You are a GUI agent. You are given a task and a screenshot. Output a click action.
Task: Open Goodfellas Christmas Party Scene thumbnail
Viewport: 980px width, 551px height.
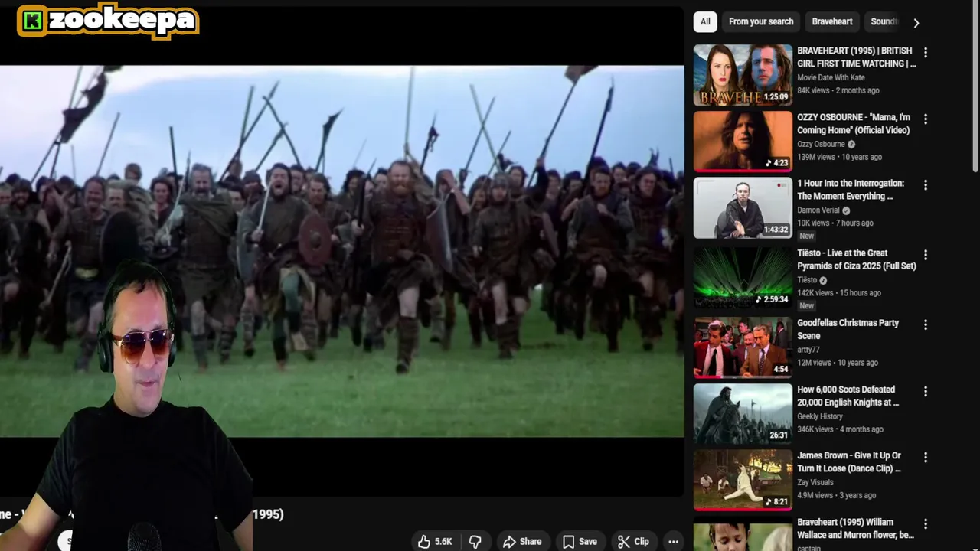click(x=743, y=347)
